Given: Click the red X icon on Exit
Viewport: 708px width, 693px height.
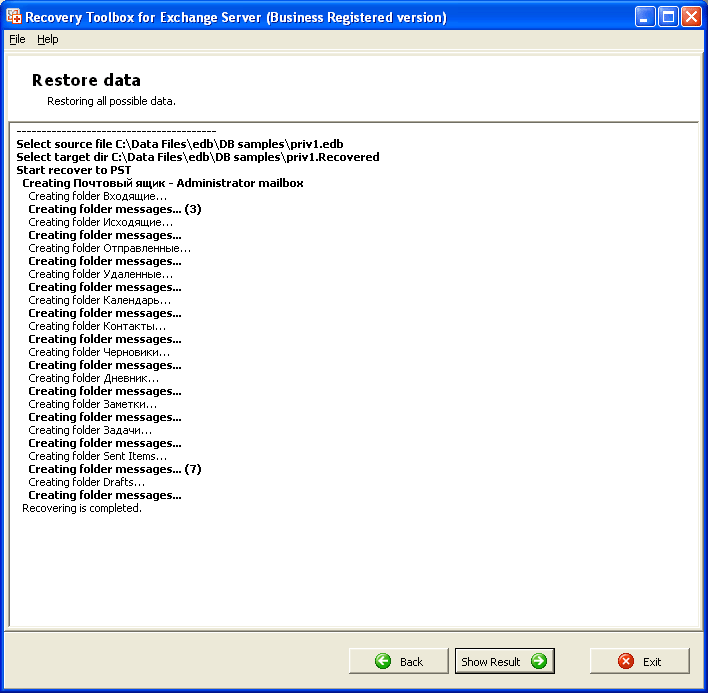Looking at the screenshot, I should pyautogui.click(x=626, y=661).
